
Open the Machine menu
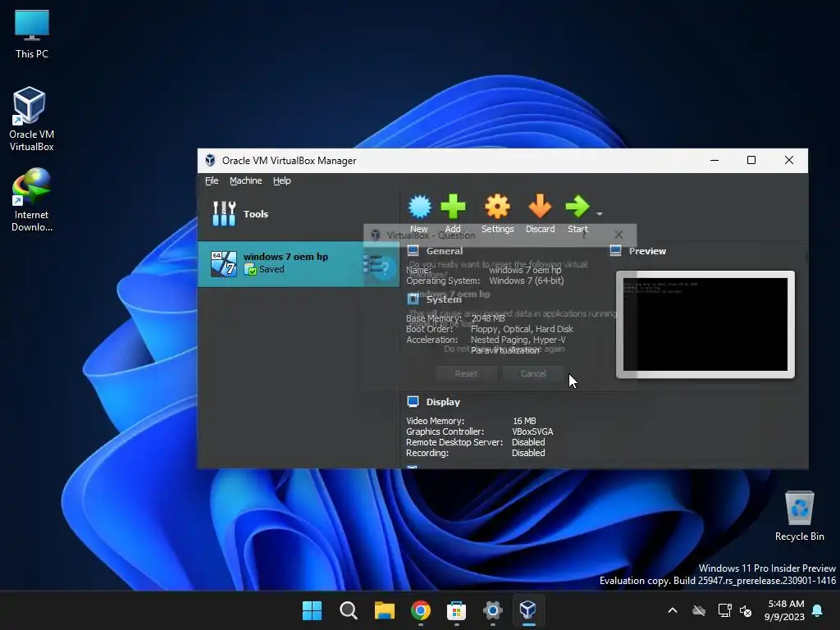[x=246, y=180]
